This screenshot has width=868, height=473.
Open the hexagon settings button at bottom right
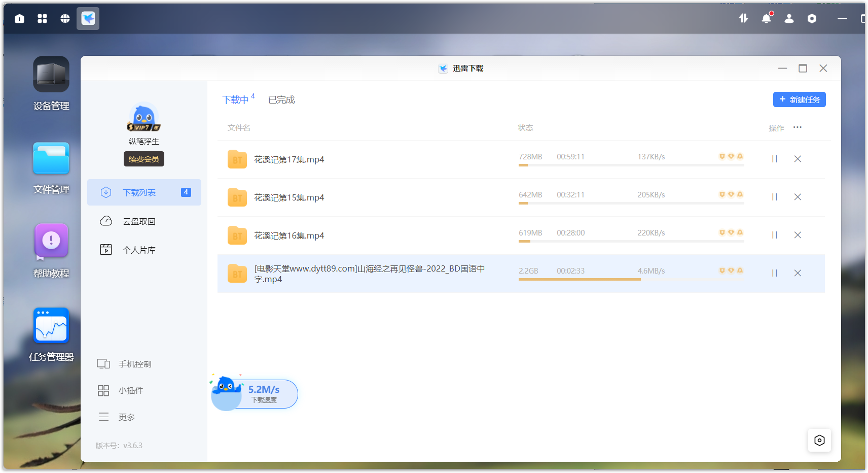[x=819, y=440]
